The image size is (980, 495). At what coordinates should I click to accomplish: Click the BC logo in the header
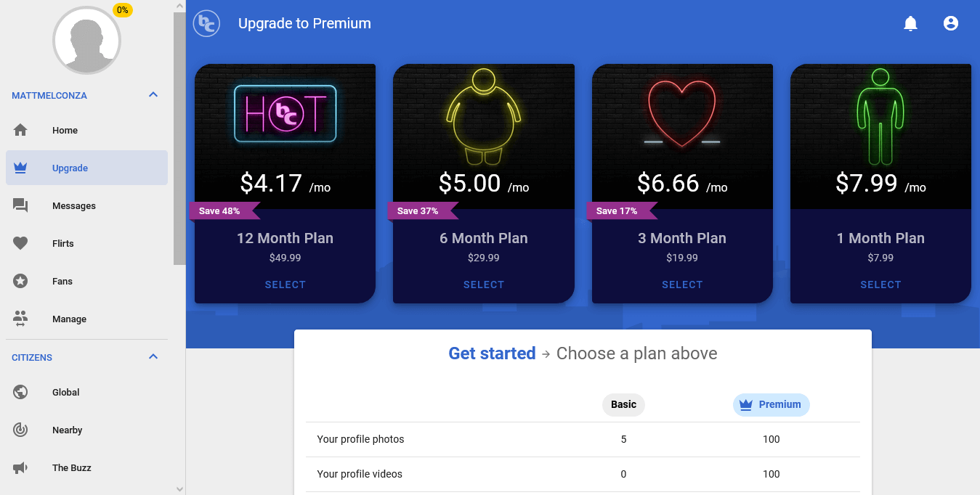(x=206, y=23)
